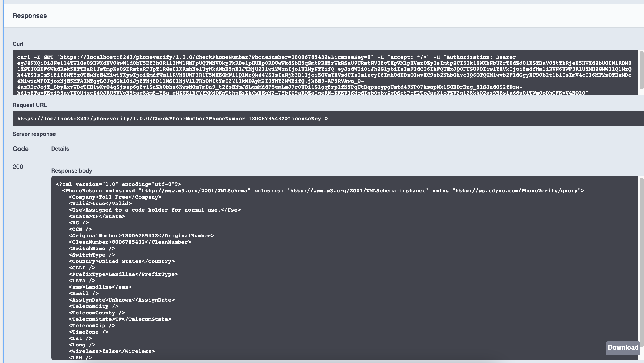This screenshot has height=363, width=644.
Task: Click the 200 status code
Action: point(18,167)
